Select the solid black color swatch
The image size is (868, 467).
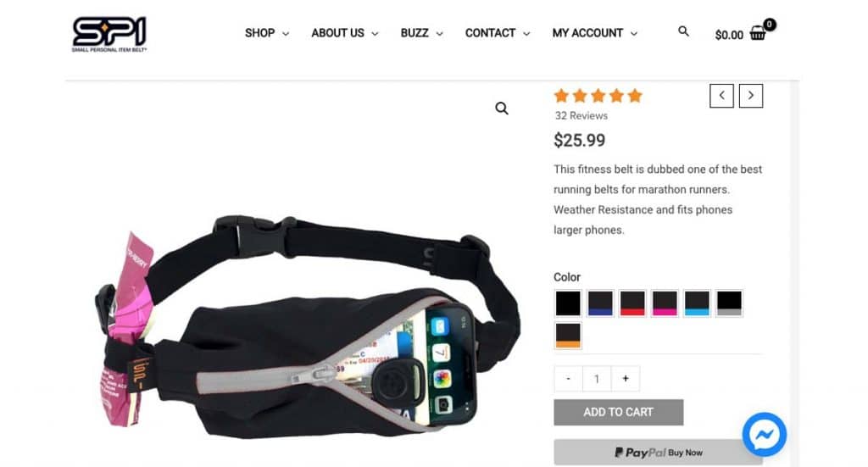568,303
